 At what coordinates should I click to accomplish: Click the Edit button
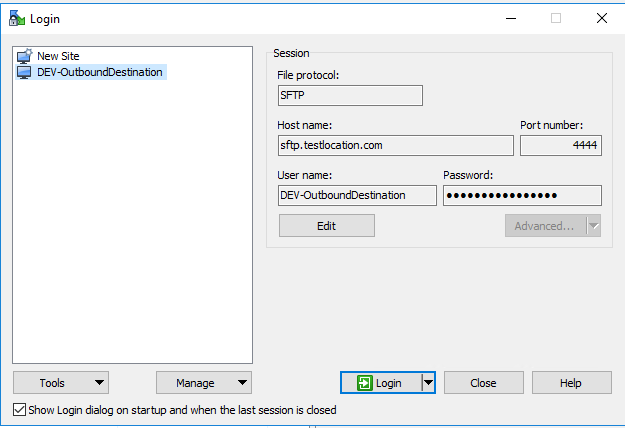326,226
